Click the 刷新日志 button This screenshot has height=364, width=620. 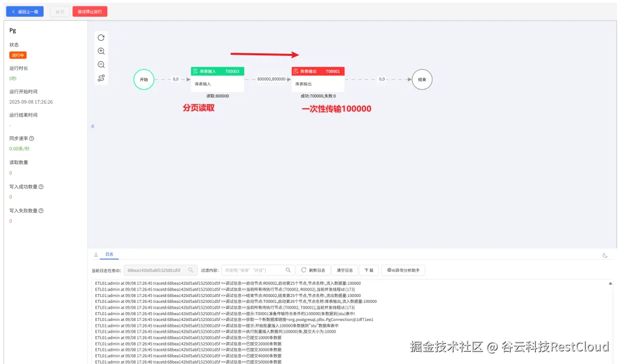[x=313, y=270]
